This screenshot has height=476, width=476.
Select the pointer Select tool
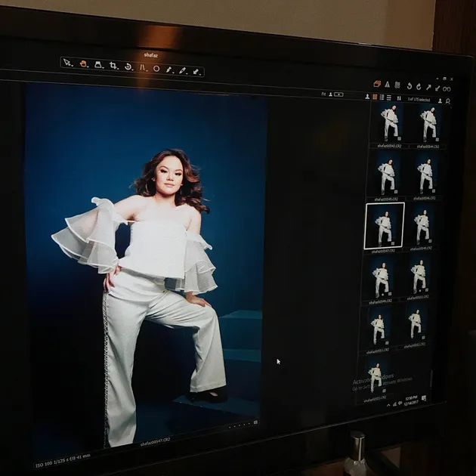click(67, 63)
